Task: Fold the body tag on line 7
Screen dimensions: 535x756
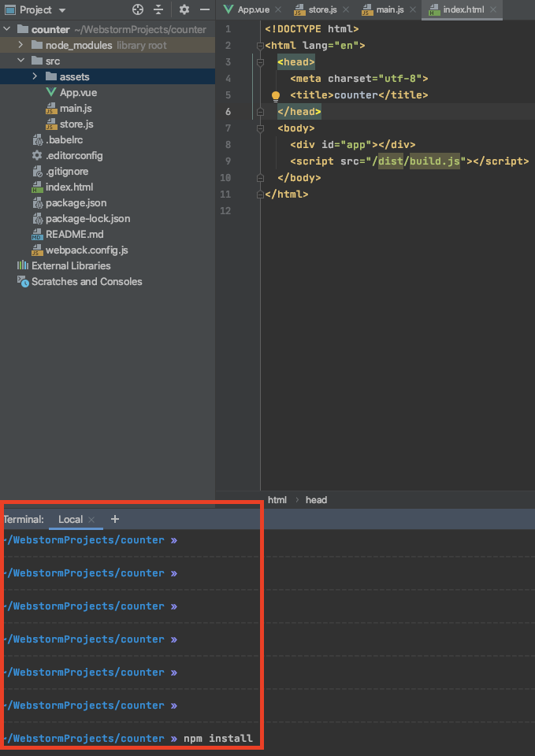Action: (261, 128)
